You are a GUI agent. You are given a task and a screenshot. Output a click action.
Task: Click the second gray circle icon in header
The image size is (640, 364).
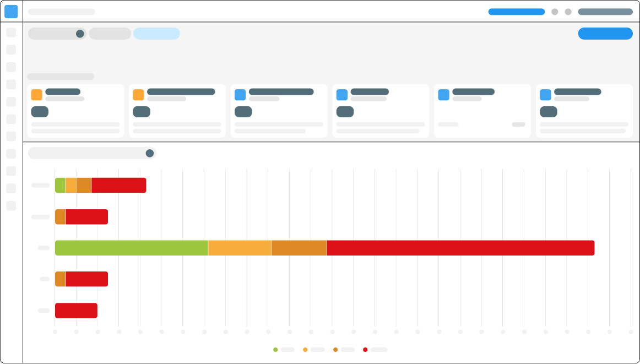pyautogui.click(x=568, y=12)
